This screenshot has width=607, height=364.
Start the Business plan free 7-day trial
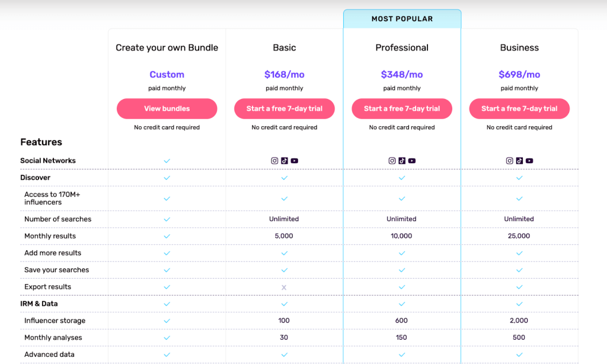point(519,108)
